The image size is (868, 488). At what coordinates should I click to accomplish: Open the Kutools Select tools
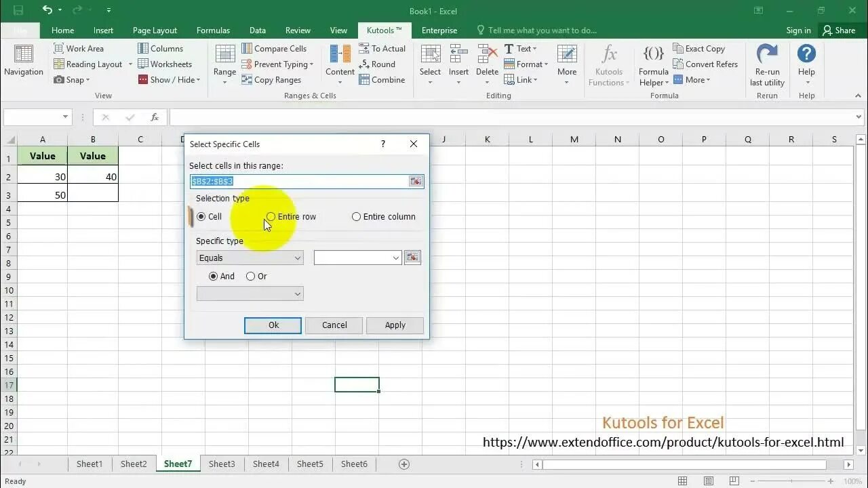430,64
